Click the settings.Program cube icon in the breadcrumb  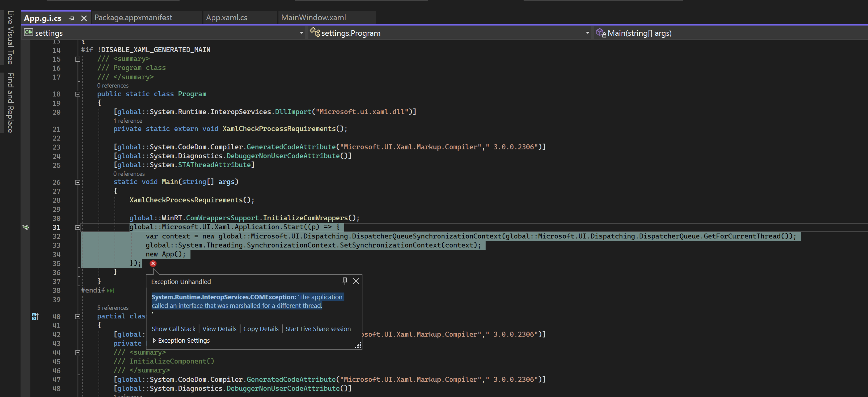click(315, 33)
